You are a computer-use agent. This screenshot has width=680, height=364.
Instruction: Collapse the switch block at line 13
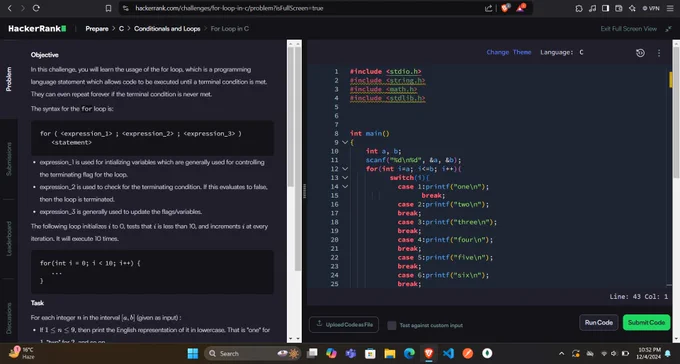(x=345, y=177)
